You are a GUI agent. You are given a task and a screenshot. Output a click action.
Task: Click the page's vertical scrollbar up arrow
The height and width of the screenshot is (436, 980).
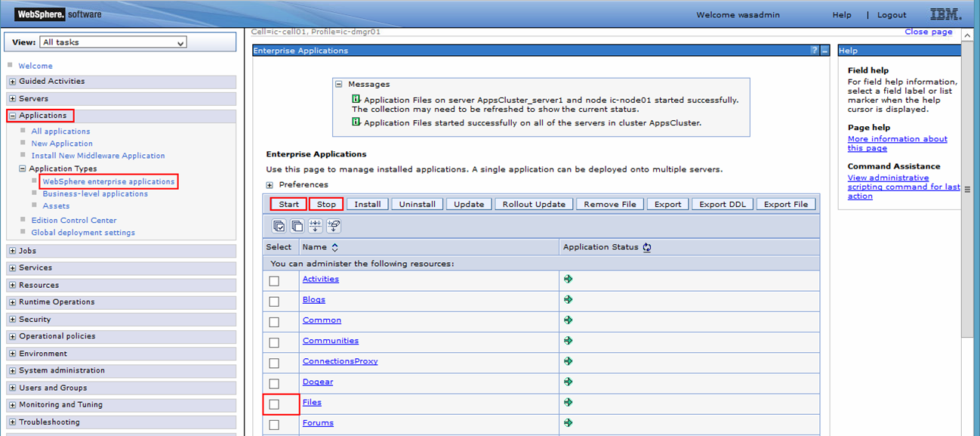967,36
